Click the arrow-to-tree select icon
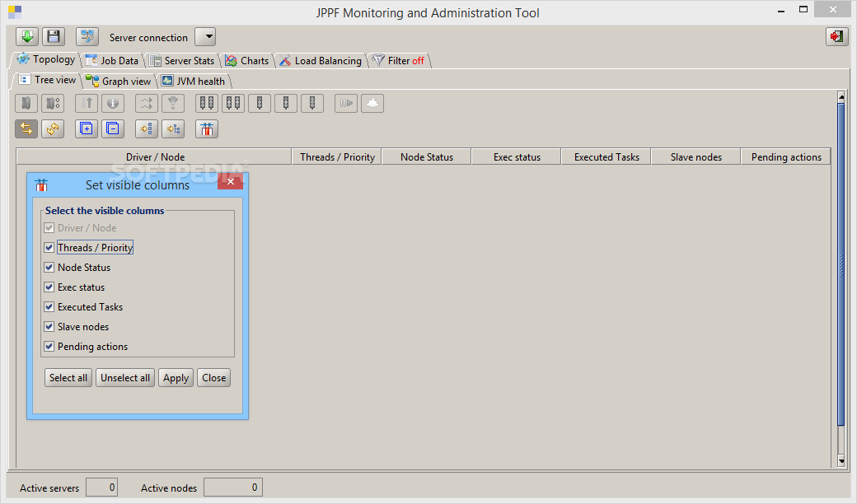857x504 pixels. (x=173, y=128)
